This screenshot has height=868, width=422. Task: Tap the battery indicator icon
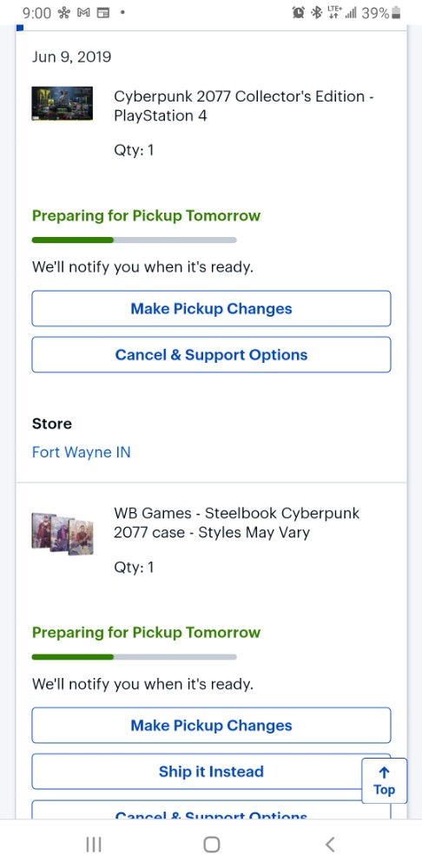click(395, 12)
